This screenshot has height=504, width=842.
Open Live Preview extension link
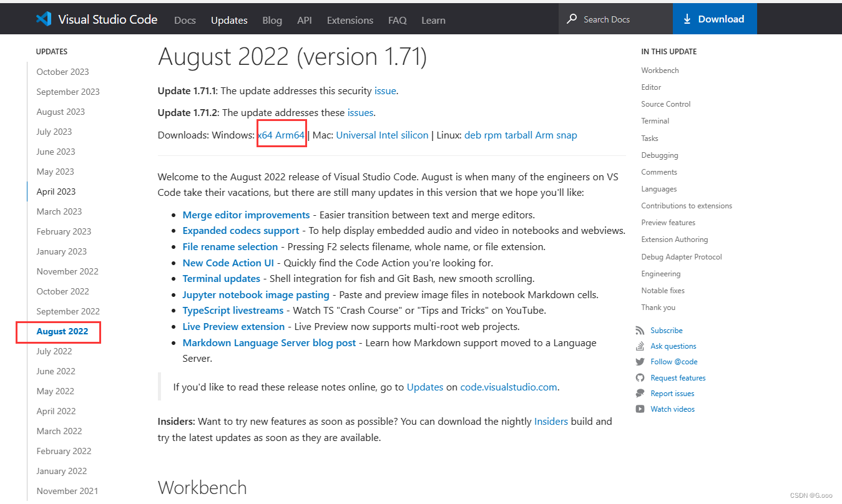[233, 326]
